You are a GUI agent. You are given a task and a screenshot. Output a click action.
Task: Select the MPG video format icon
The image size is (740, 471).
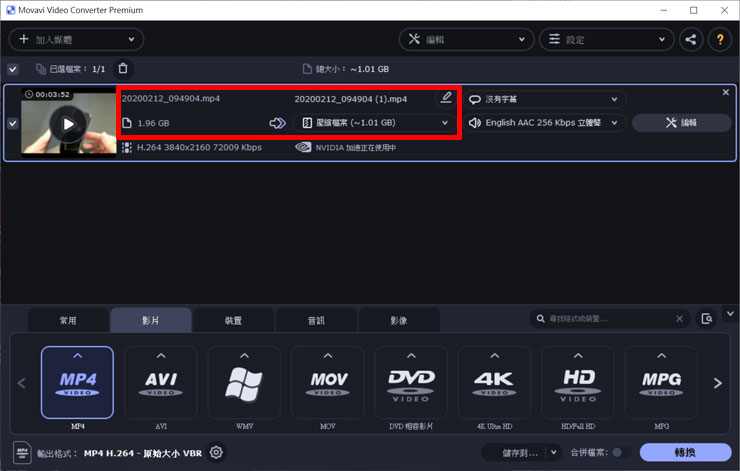(x=662, y=382)
